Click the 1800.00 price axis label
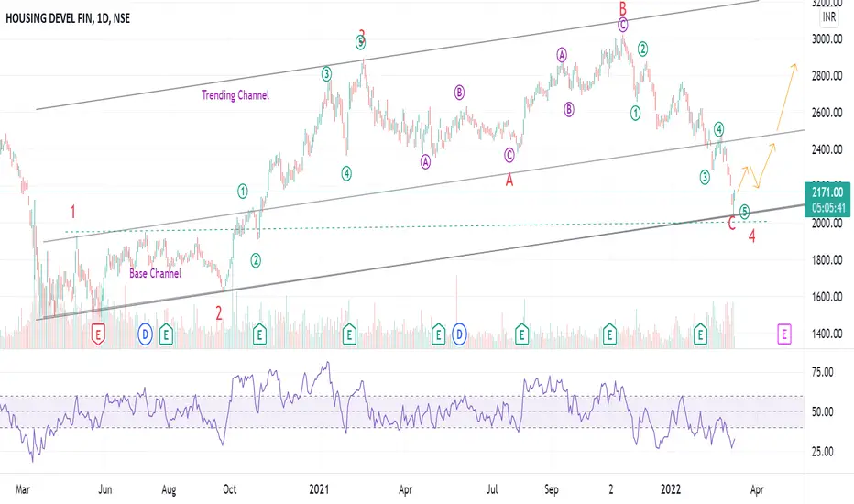The image size is (854, 504). pyautogui.click(x=827, y=260)
